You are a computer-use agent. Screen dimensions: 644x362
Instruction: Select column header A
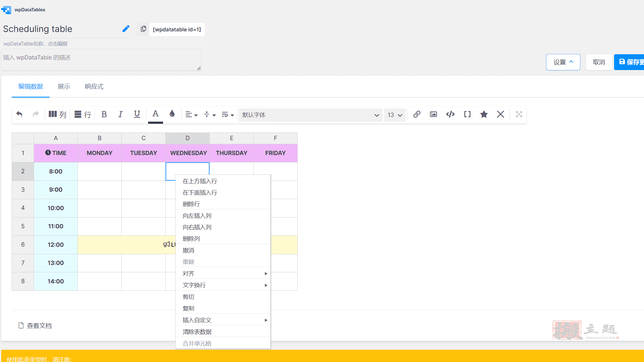pos(56,138)
